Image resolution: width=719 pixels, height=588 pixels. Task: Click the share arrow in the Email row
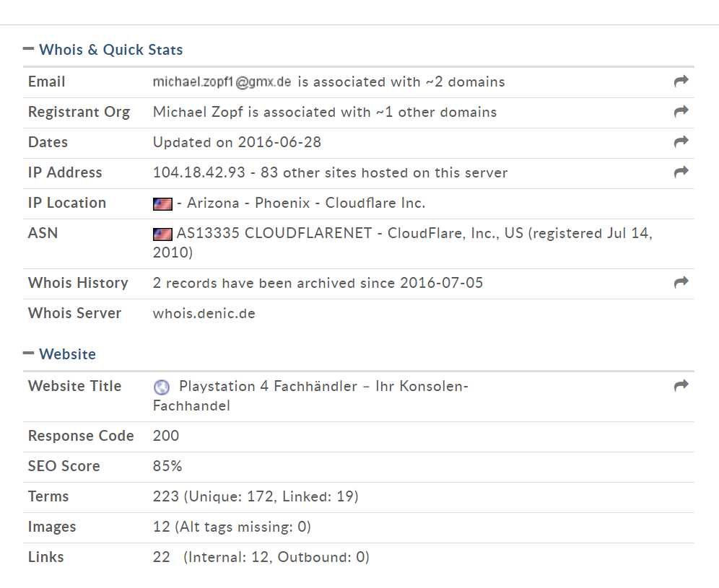tap(681, 81)
